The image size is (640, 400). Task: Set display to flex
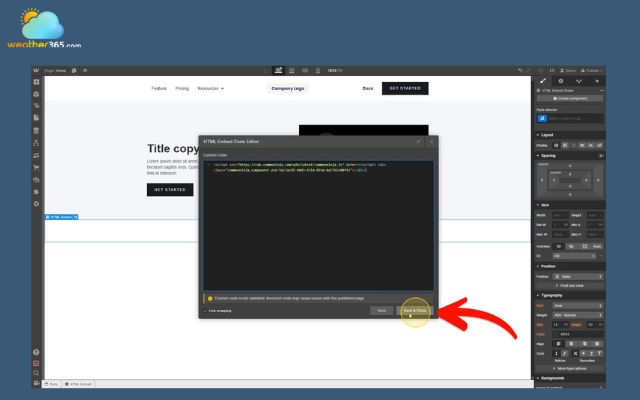565,145
